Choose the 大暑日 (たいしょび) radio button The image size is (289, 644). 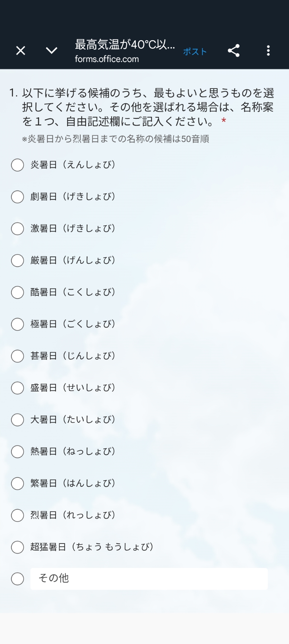pos(18,420)
